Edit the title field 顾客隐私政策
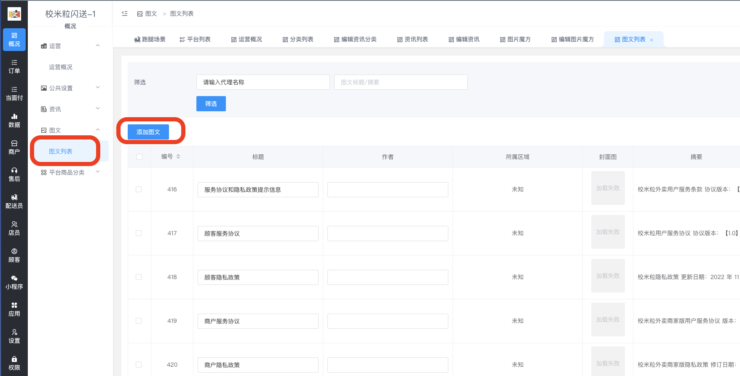740x376 pixels. tap(258, 277)
